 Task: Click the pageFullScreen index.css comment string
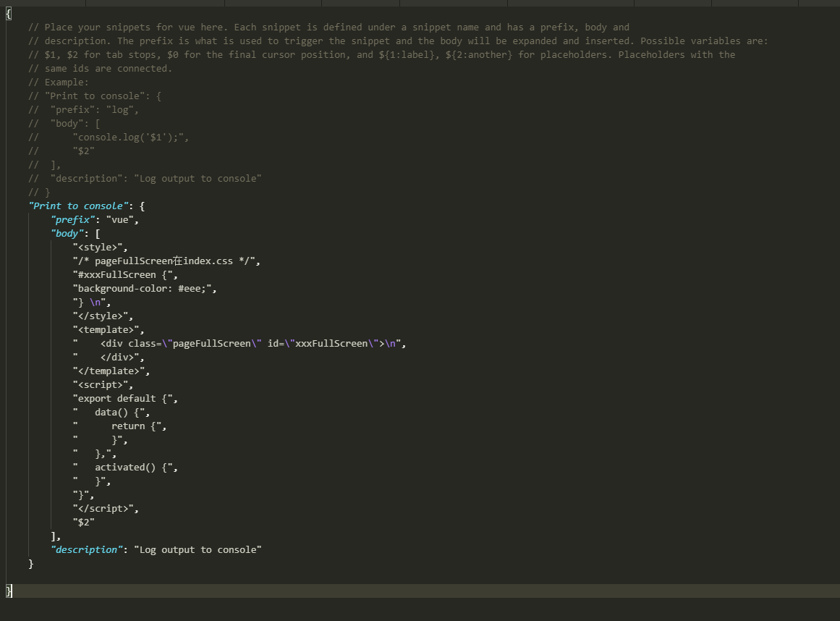pyautogui.click(x=164, y=261)
